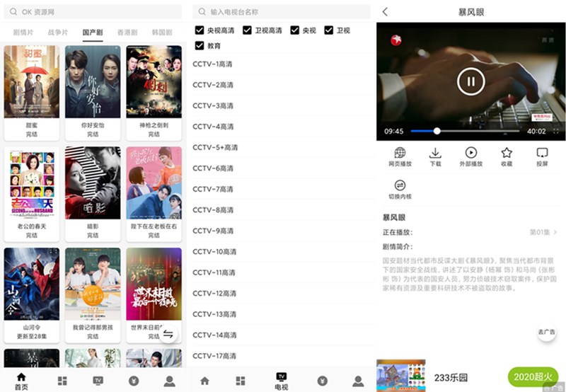Click 去广告 remove ads button
This screenshot has width=566, height=392.
click(546, 332)
